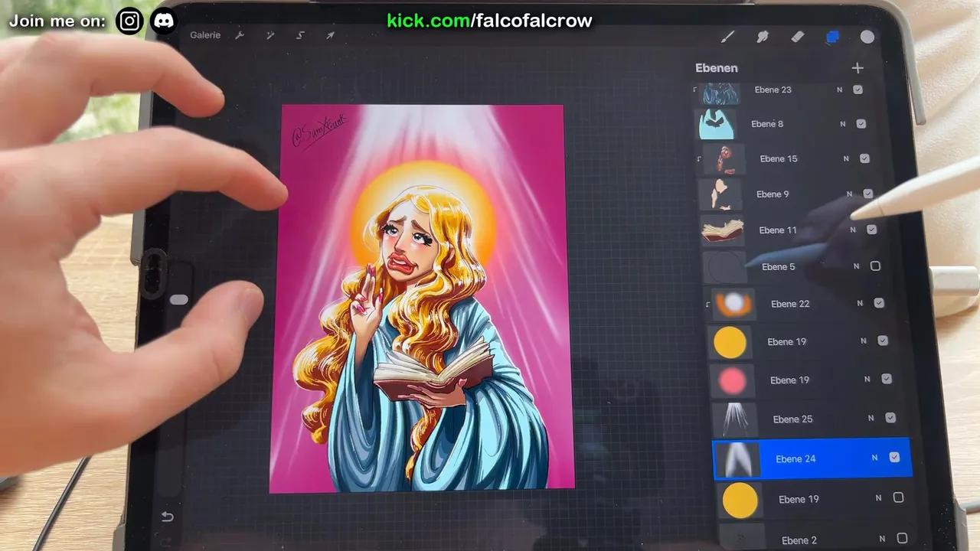Open the Instagram icon in the overlay
The height and width of the screenshot is (551, 980).
pos(129,21)
